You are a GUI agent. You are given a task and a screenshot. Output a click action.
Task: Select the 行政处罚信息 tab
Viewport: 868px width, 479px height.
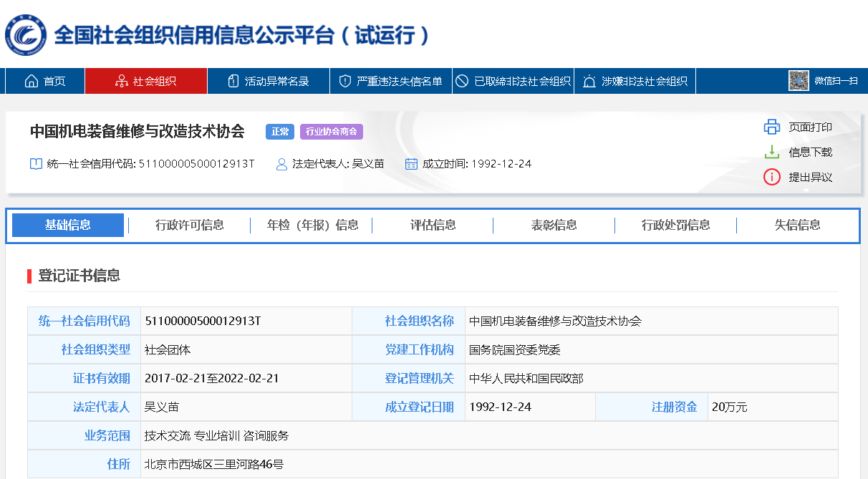(x=676, y=225)
